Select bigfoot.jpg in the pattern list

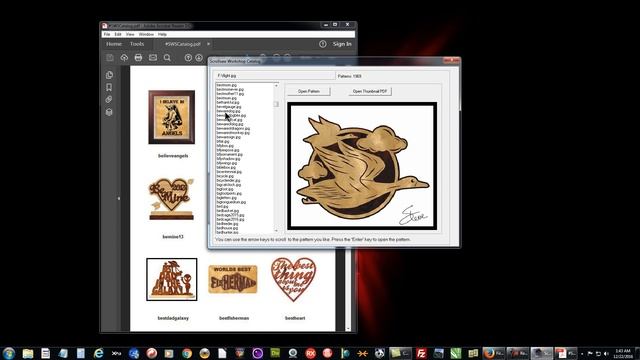[225, 189]
